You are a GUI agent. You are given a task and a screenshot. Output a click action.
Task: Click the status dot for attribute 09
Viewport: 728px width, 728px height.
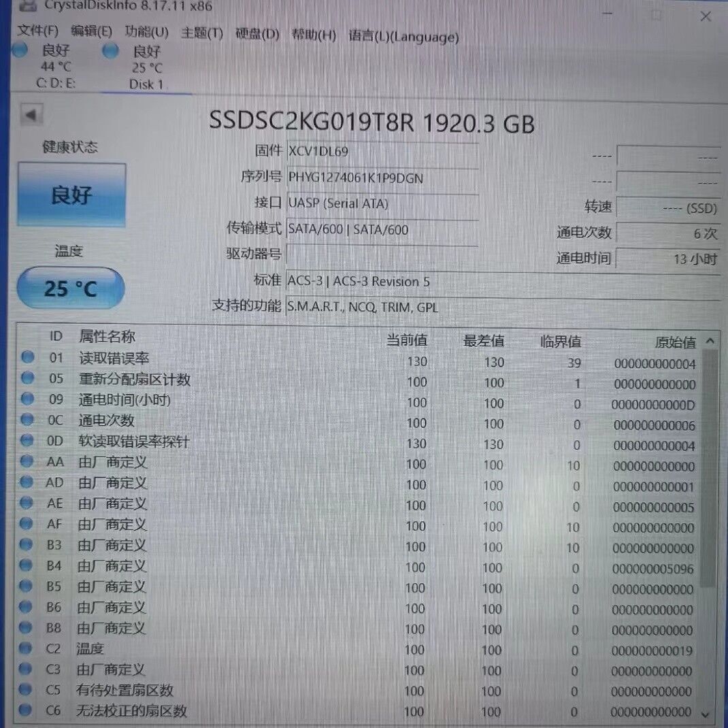(x=28, y=398)
